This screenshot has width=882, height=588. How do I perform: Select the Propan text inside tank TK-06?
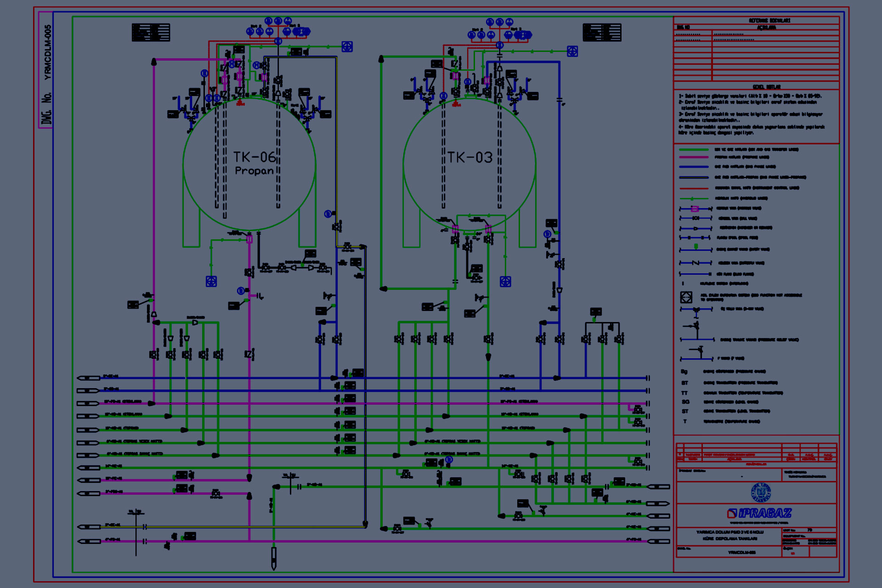(x=254, y=171)
